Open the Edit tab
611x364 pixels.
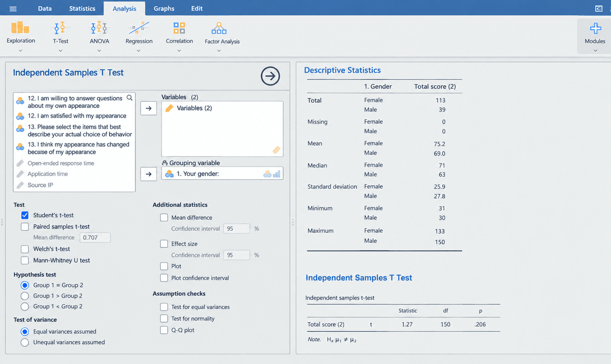197,9
